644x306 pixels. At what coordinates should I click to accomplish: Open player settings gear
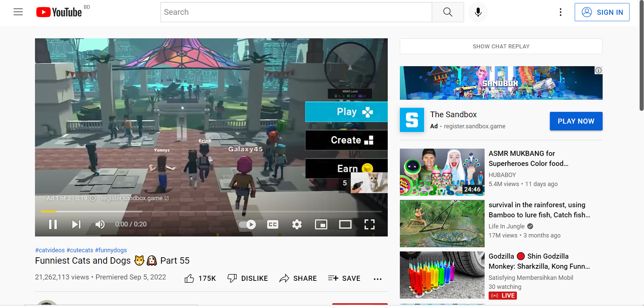(x=297, y=224)
